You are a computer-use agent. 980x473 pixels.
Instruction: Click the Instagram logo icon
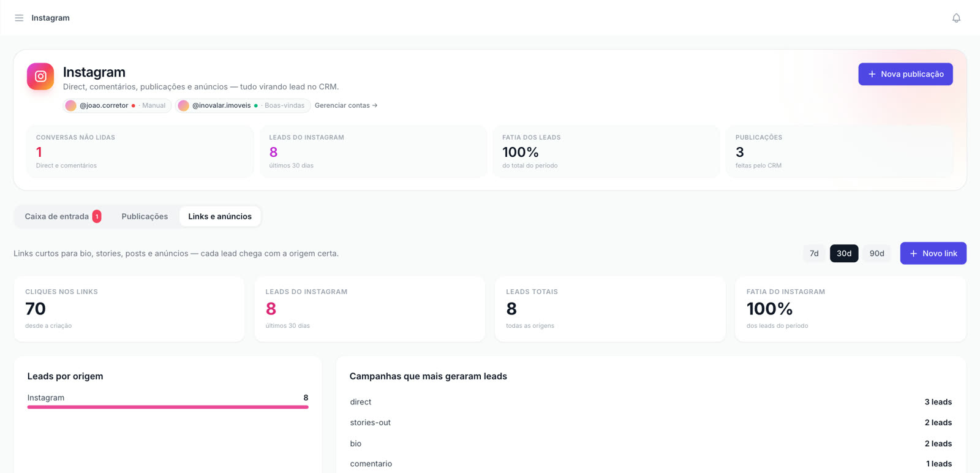tap(40, 77)
